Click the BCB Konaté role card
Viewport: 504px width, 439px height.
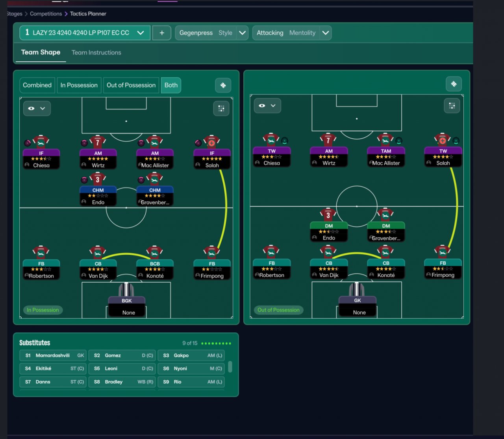click(x=155, y=270)
